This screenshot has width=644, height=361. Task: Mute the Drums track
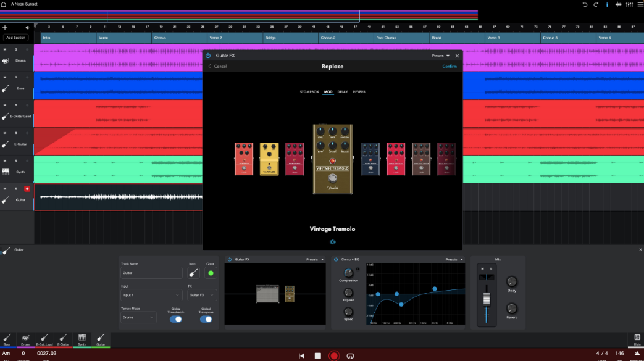(x=5, y=49)
